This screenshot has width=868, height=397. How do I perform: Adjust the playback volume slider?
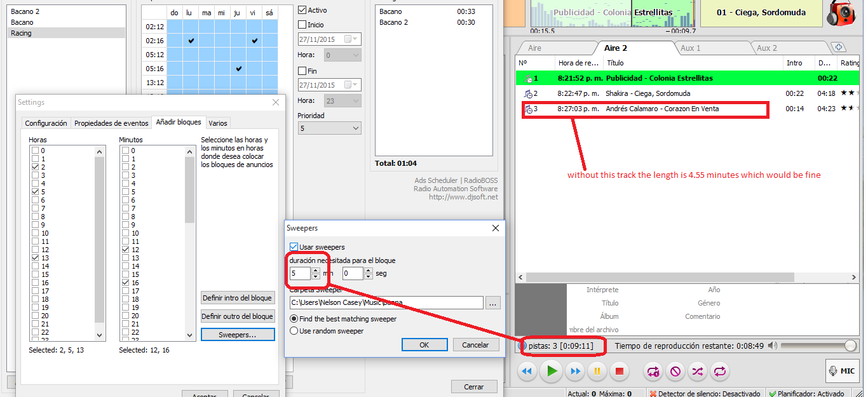850,346
